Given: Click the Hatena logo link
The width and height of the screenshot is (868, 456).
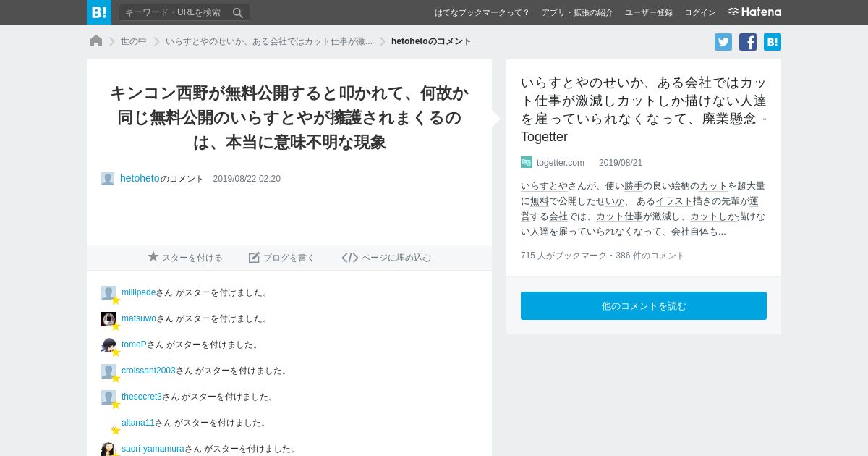Looking at the screenshot, I should point(754,12).
